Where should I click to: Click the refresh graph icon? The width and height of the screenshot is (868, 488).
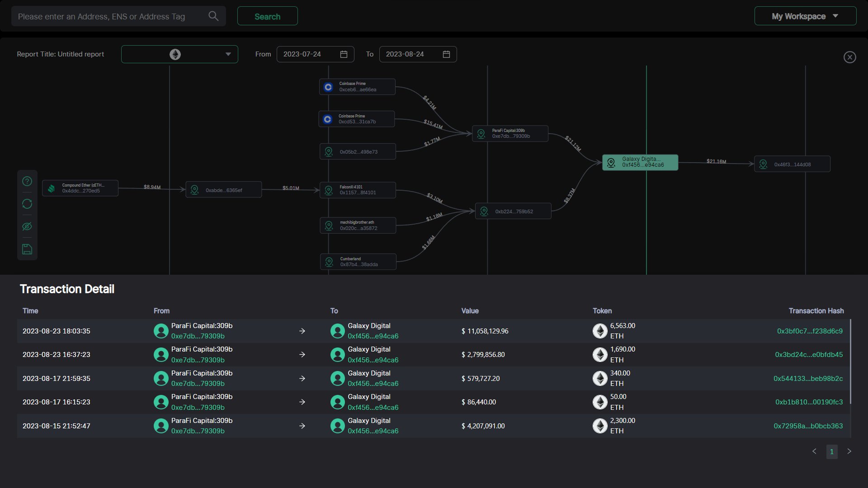(27, 204)
